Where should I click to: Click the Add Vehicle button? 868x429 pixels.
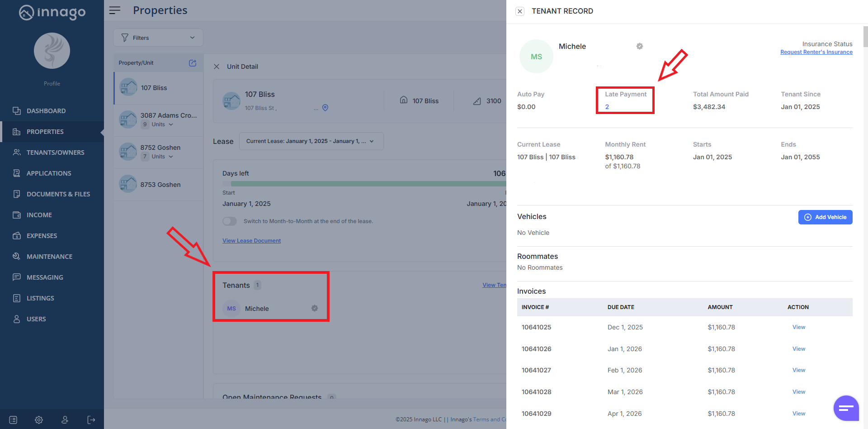click(x=825, y=217)
